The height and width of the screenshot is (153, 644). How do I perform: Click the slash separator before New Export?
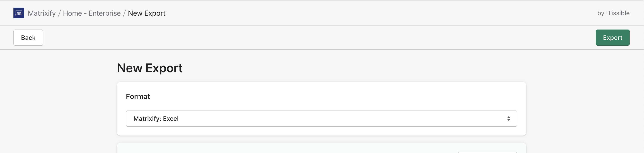point(124,13)
